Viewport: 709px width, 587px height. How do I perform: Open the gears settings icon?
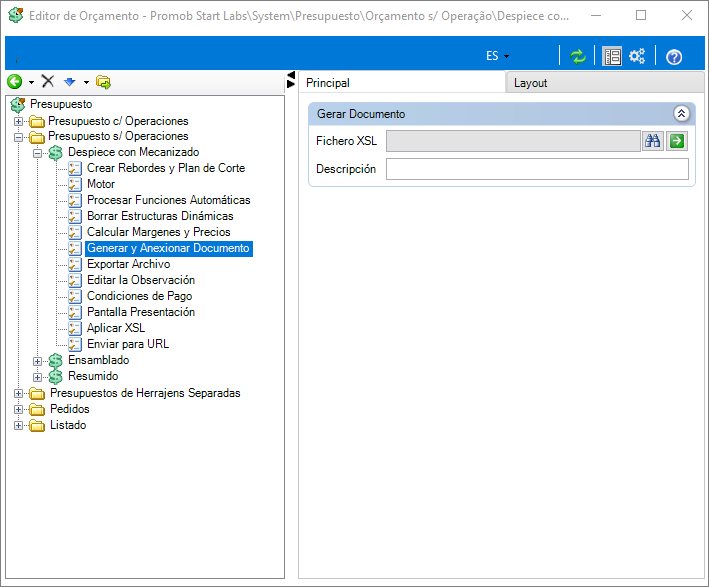(637, 57)
